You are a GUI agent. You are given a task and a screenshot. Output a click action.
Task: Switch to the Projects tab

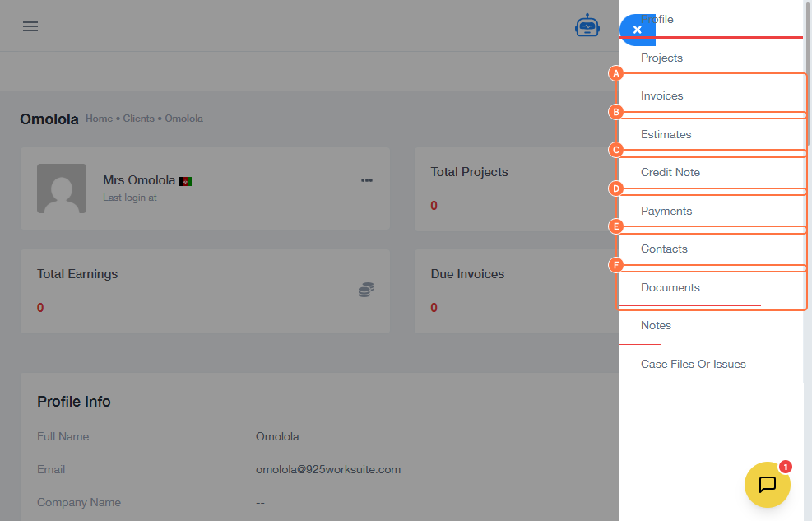[x=661, y=58]
